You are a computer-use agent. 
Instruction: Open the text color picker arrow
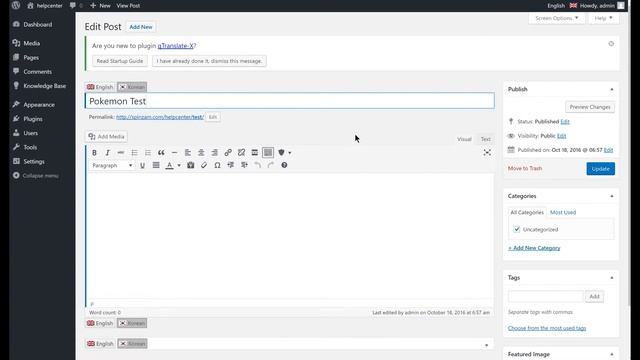179,166
